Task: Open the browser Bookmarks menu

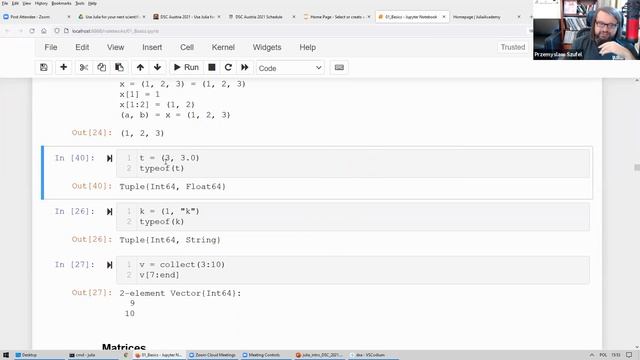Action: click(61, 3)
